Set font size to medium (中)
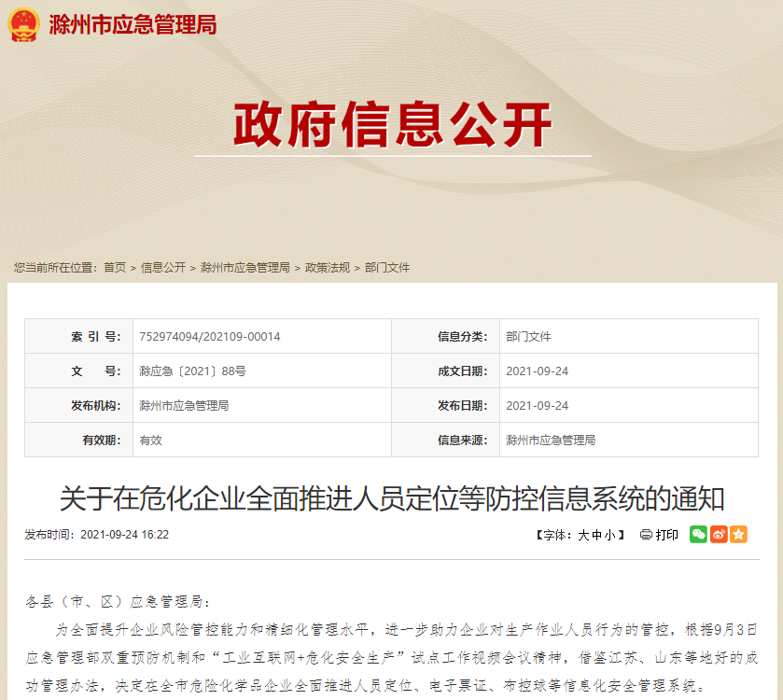783x700 pixels. point(595,536)
